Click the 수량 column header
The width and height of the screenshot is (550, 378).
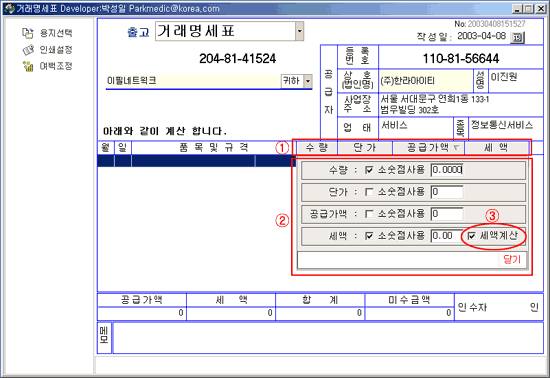coord(317,148)
